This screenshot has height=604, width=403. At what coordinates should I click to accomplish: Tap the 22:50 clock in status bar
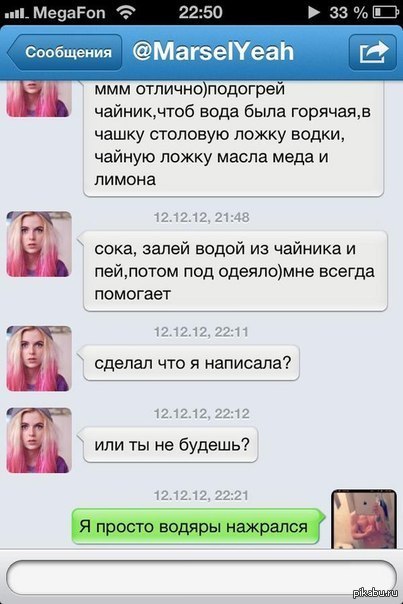(x=200, y=12)
